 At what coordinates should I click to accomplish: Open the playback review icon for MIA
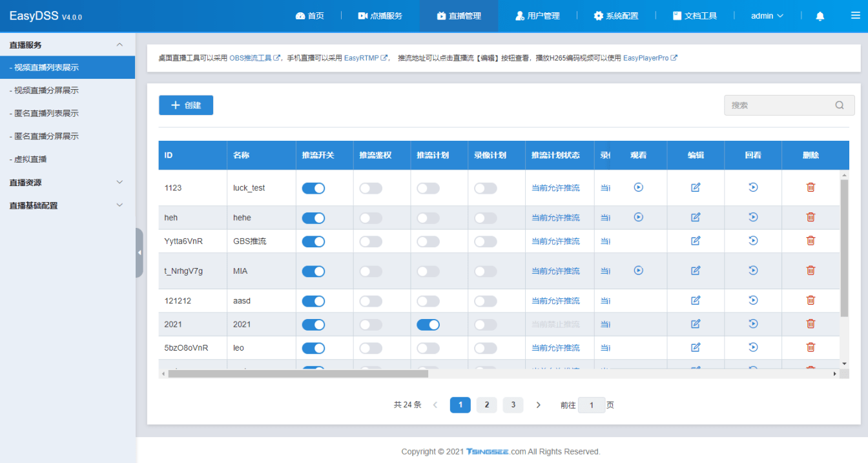pos(753,271)
